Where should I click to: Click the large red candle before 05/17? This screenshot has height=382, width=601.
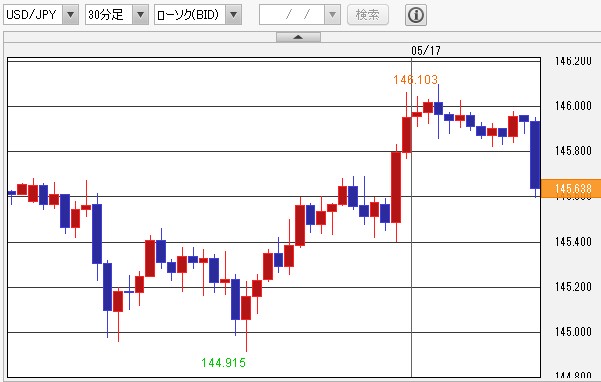[x=396, y=187]
